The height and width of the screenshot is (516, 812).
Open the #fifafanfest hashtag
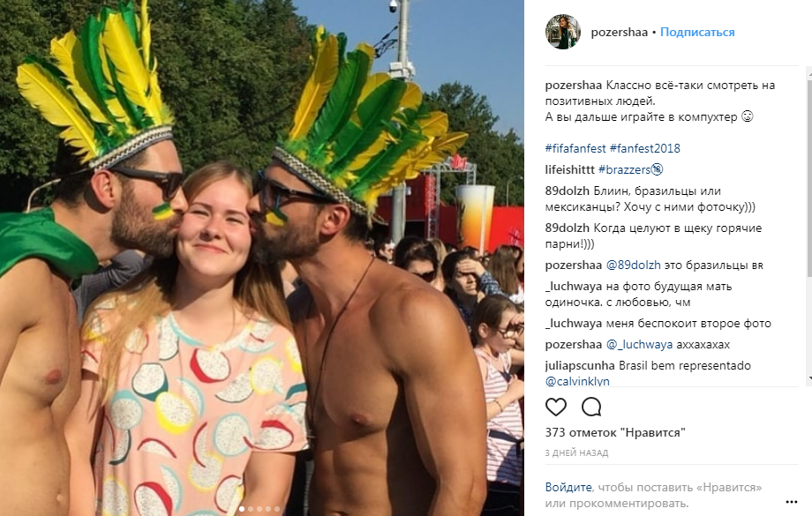(575, 148)
